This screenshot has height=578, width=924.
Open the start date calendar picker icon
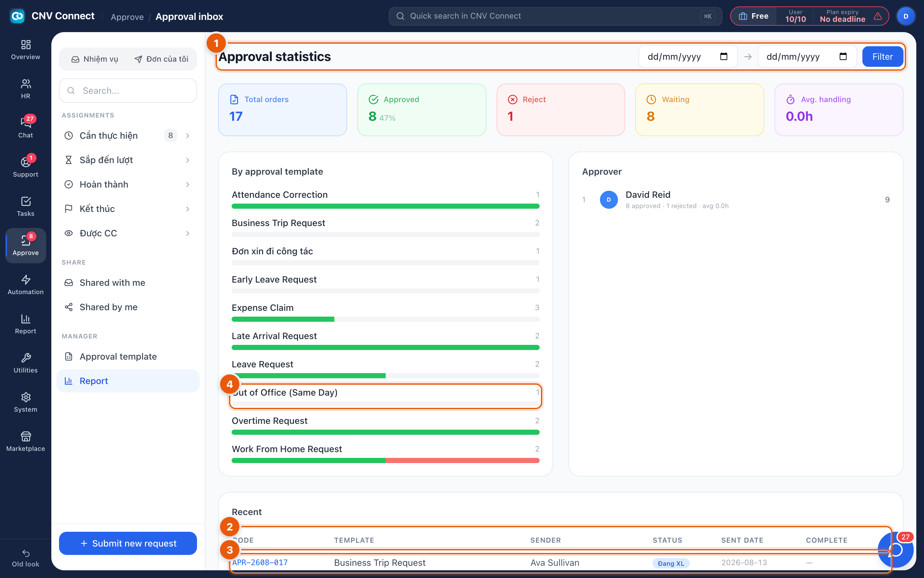point(723,57)
